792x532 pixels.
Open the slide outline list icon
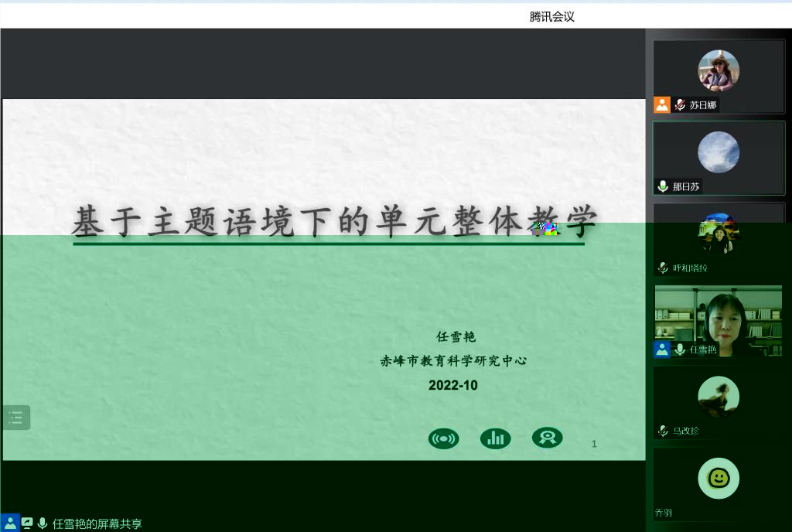coord(15,418)
